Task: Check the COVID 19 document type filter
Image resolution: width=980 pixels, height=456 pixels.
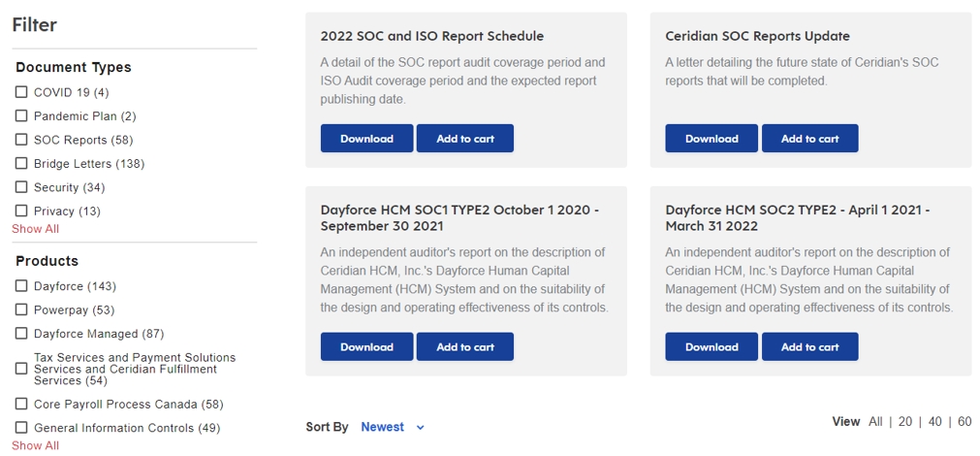Action: 21,92
